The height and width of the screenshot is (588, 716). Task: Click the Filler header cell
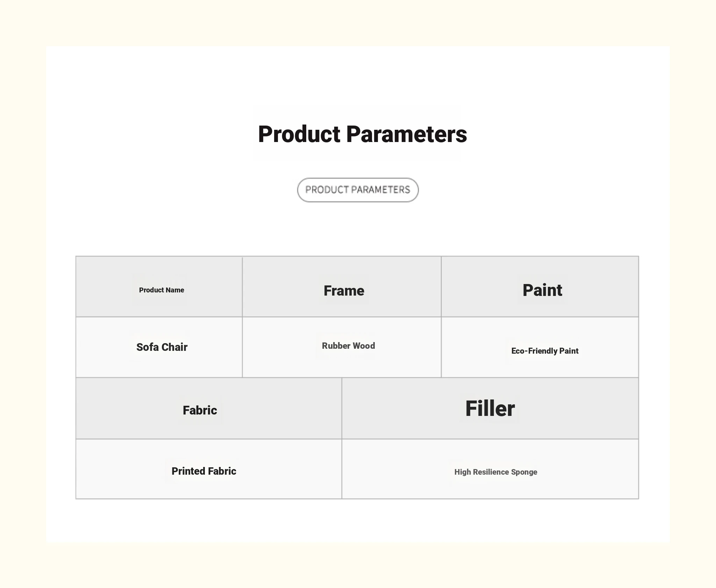(x=490, y=408)
